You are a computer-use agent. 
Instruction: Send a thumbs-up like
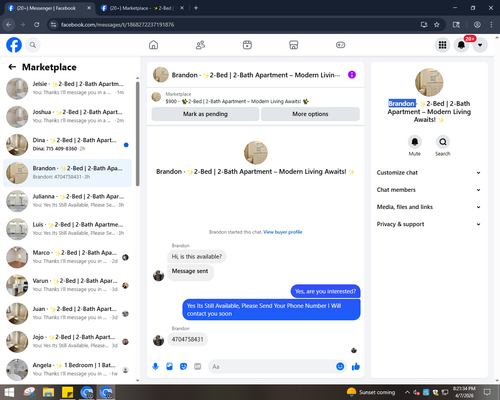(356, 367)
